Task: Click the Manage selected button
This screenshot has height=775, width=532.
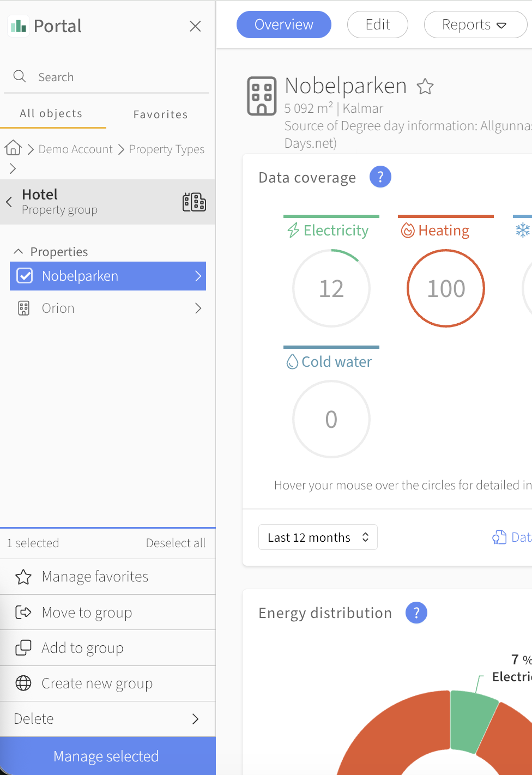Action: pyautogui.click(x=108, y=756)
